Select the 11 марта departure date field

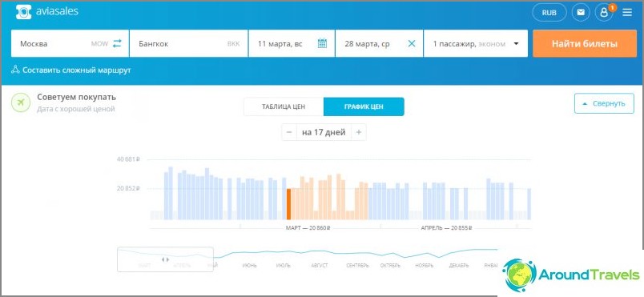point(292,43)
